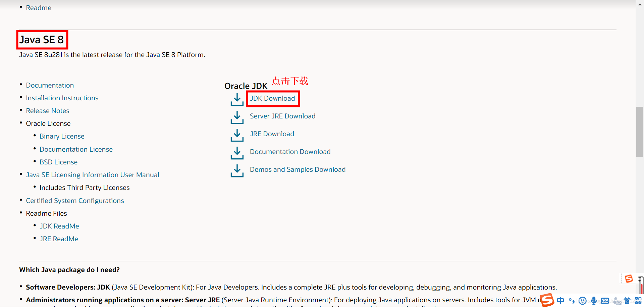Open the Release Notes link

click(x=48, y=111)
